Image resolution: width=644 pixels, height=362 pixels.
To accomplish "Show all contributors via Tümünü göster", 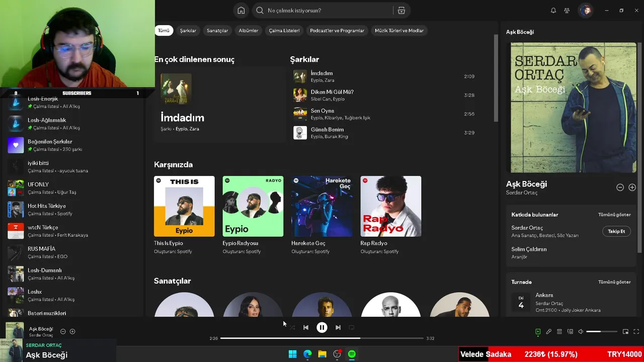I will pyautogui.click(x=614, y=215).
